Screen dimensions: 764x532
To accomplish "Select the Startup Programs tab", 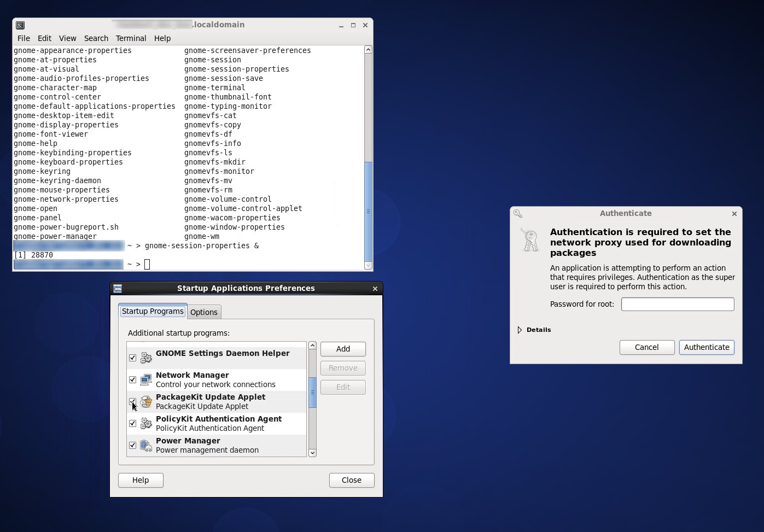I will pyautogui.click(x=153, y=311).
